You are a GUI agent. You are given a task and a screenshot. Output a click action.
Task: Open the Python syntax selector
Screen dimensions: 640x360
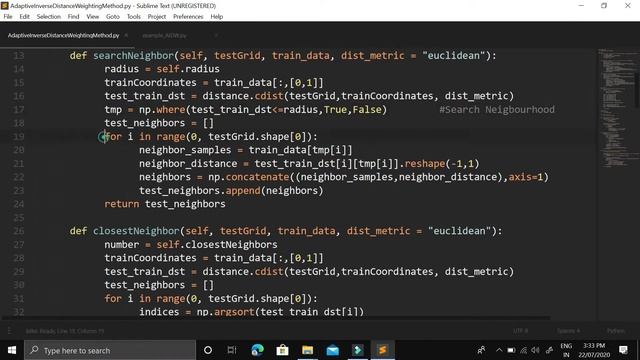[616, 331]
